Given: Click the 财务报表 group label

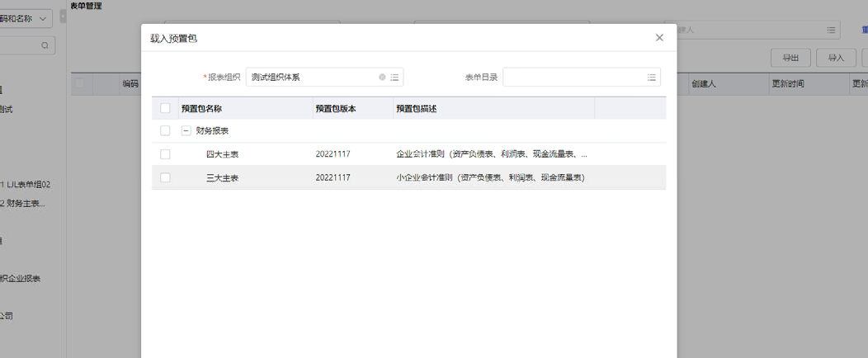Looking at the screenshot, I should coord(213,131).
